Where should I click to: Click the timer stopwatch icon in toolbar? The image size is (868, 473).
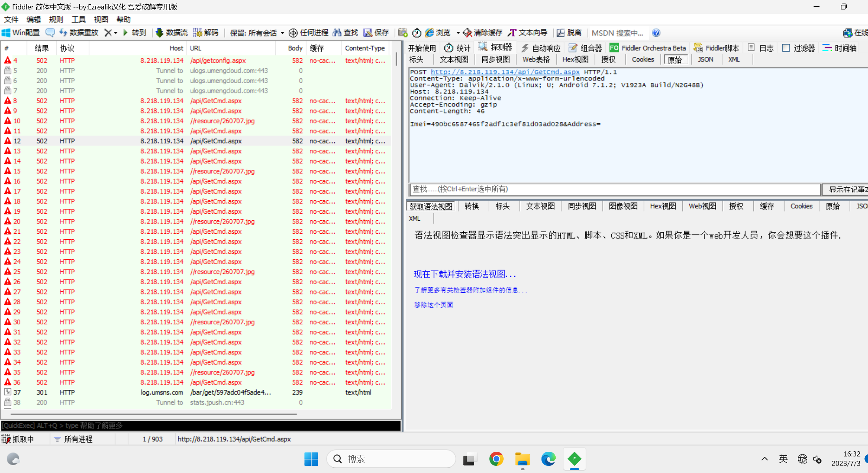tap(417, 33)
